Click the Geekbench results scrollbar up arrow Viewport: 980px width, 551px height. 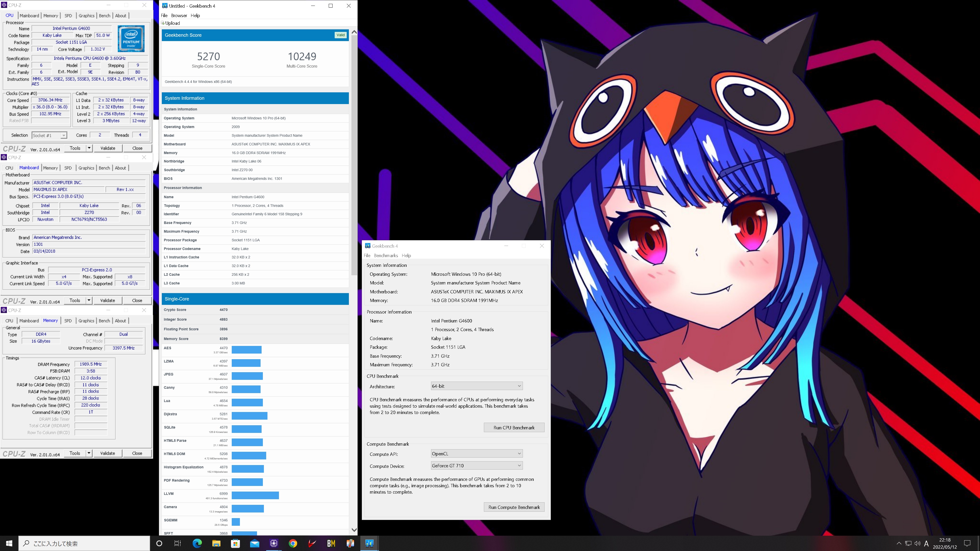(354, 32)
